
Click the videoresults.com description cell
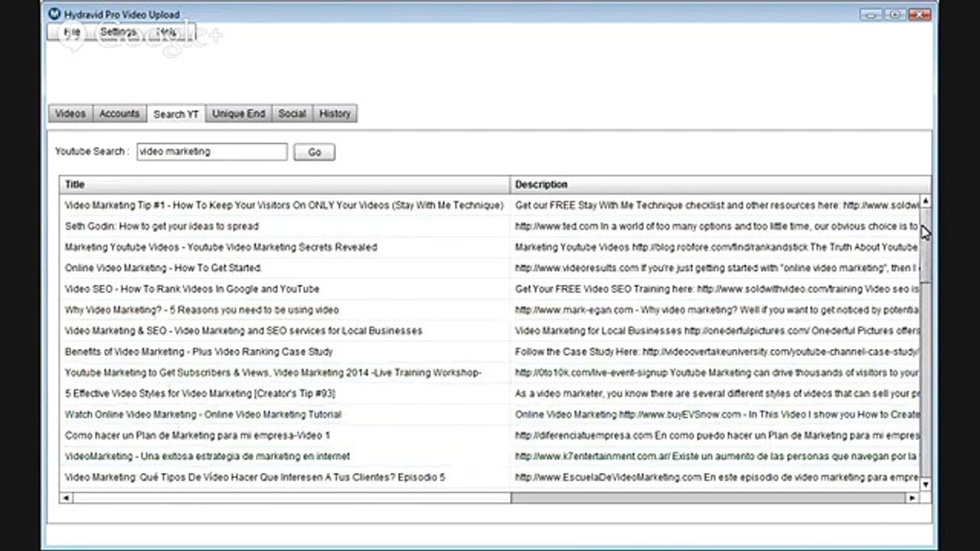715,268
